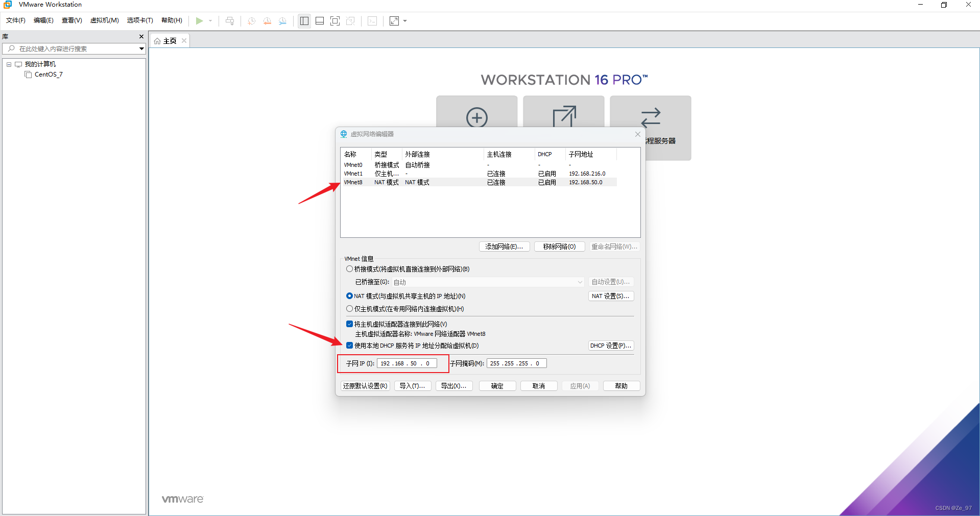Select the NAT 模式 radio button
980x516 pixels.
tap(349, 296)
